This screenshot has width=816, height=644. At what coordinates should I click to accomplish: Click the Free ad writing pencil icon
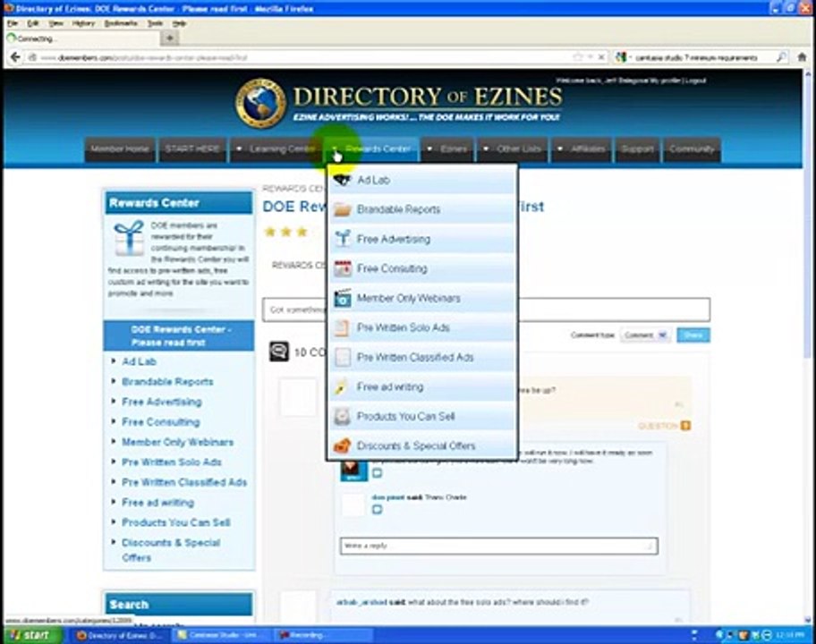pyautogui.click(x=342, y=387)
